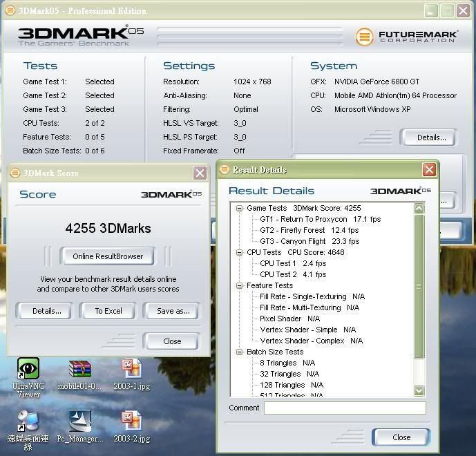Click the Futuremark Corporation logo
Image resolution: width=476 pixels, height=456 pixels.
[x=406, y=37]
